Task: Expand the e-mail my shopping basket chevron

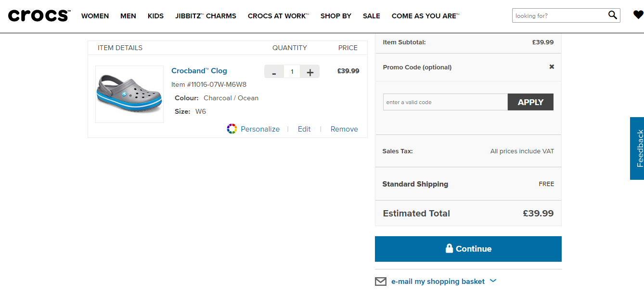Action: click(493, 281)
